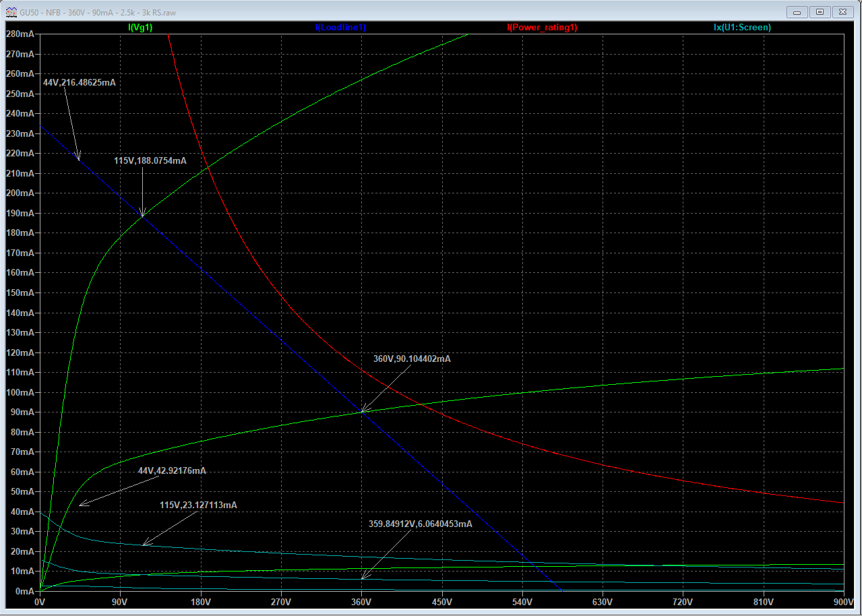Viewport: 862px width, 616px height.
Task: Click the 140mA tick on the vertical axis
Action: (19, 313)
